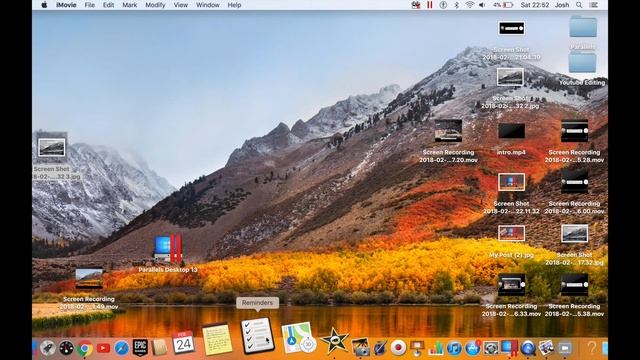This screenshot has height=360, width=640.
Task: Open Numbers bar-chart icon in the Dock
Action: [436, 348]
